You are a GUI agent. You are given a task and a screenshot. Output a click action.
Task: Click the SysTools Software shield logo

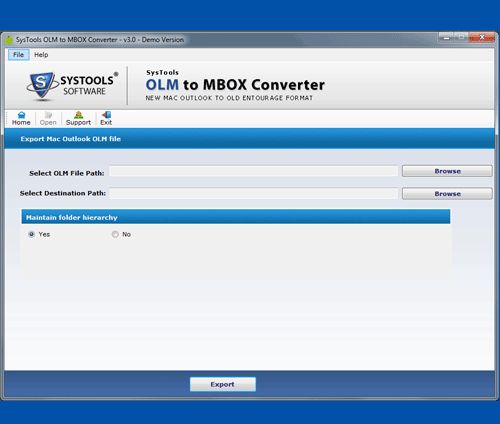(x=41, y=85)
